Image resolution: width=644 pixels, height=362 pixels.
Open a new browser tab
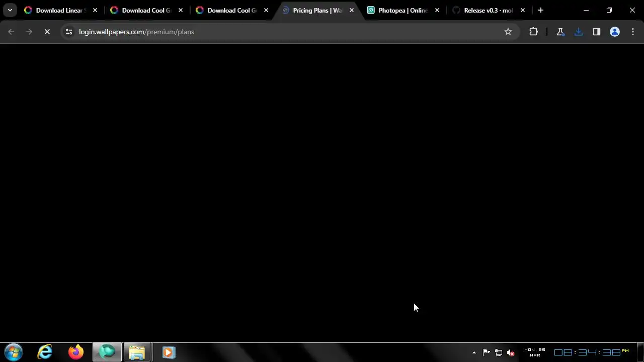[541, 10]
